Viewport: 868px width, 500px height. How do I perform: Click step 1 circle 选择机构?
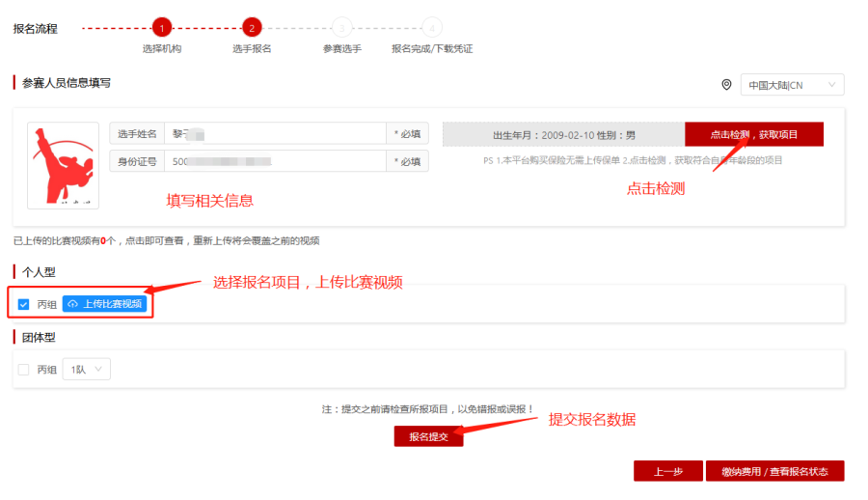(162, 28)
